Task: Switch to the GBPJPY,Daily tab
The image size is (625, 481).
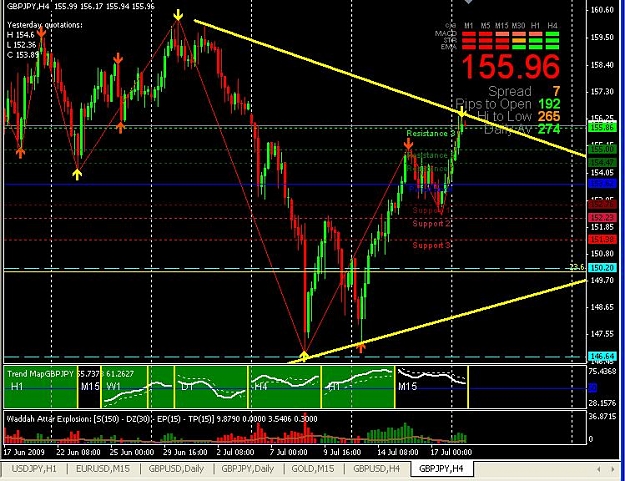Action: tap(248, 469)
